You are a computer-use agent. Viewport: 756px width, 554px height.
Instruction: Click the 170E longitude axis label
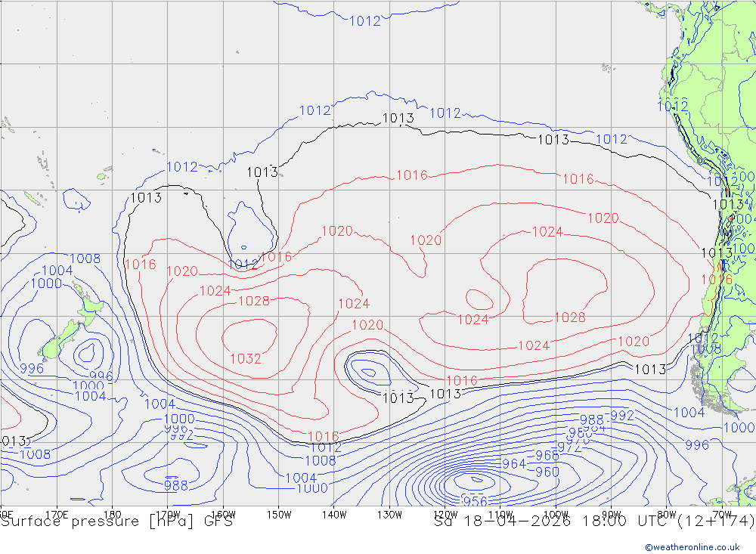click(57, 515)
